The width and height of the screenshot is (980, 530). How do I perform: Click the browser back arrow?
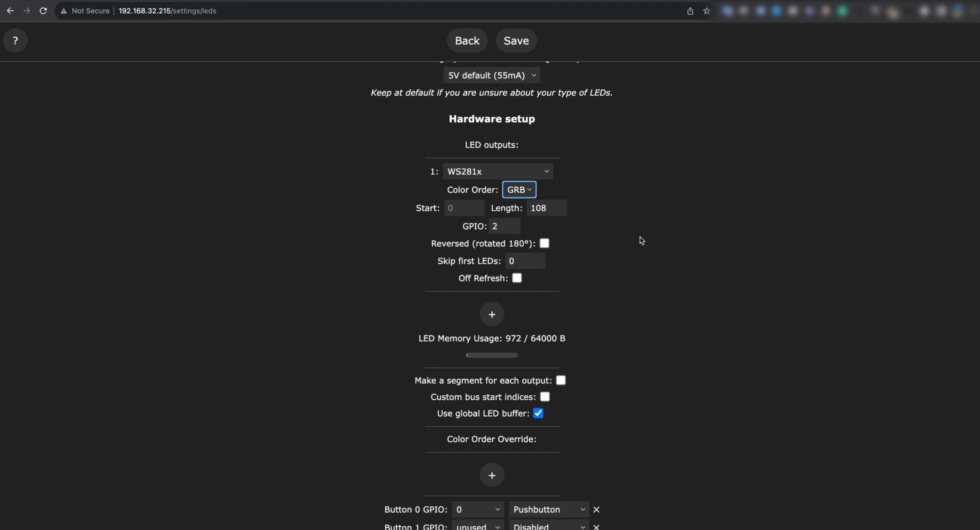pos(10,11)
